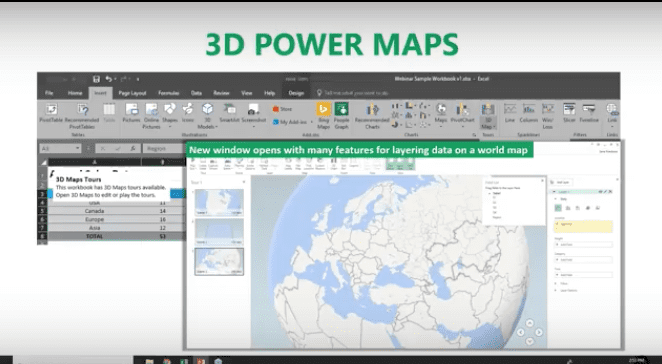The height and width of the screenshot is (364, 662).
Task: Click the Location field box in Layer pane
Action: [583, 226]
